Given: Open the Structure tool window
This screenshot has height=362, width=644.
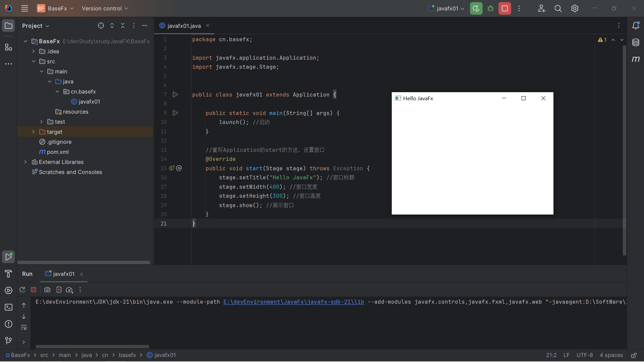Looking at the screenshot, I should pos(9,47).
